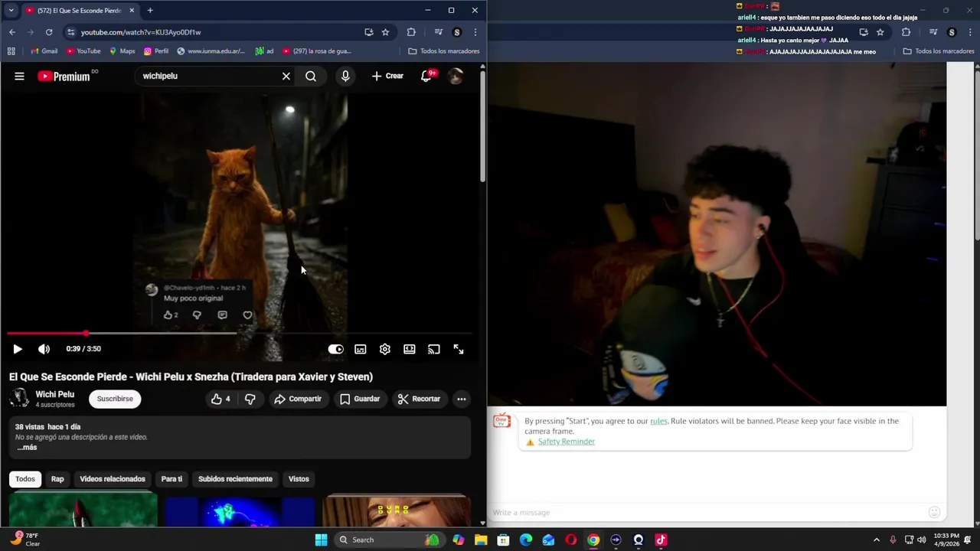Screen dimensions: 980x551
Task: Seek along the red video progress bar
Action: click(239, 334)
